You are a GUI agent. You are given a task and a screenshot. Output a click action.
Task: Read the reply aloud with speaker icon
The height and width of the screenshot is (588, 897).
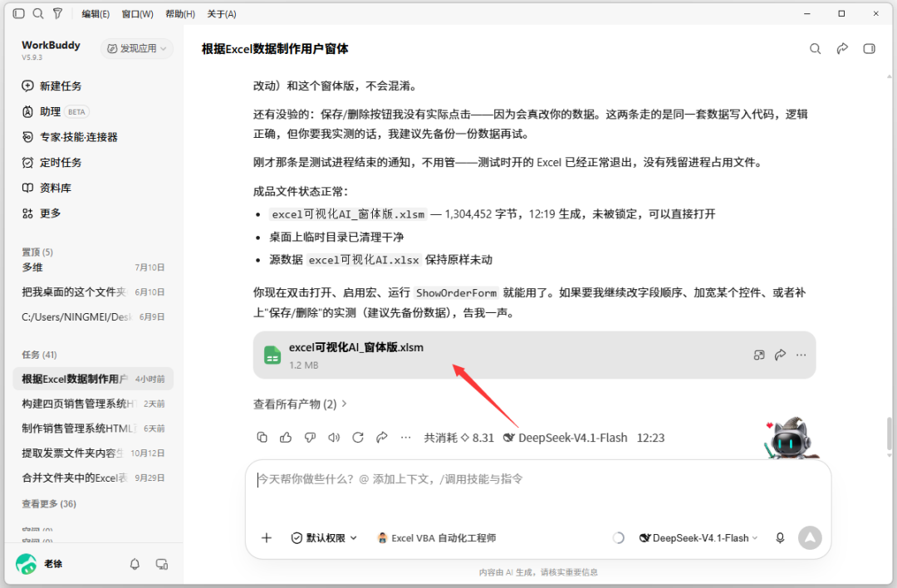pyautogui.click(x=334, y=438)
